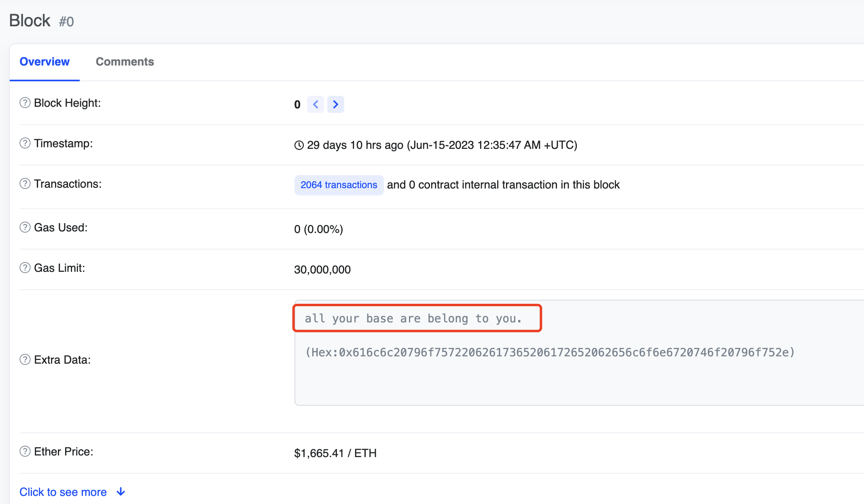Click the 'Transactions:' label
The image size is (864, 504).
click(x=68, y=184)
